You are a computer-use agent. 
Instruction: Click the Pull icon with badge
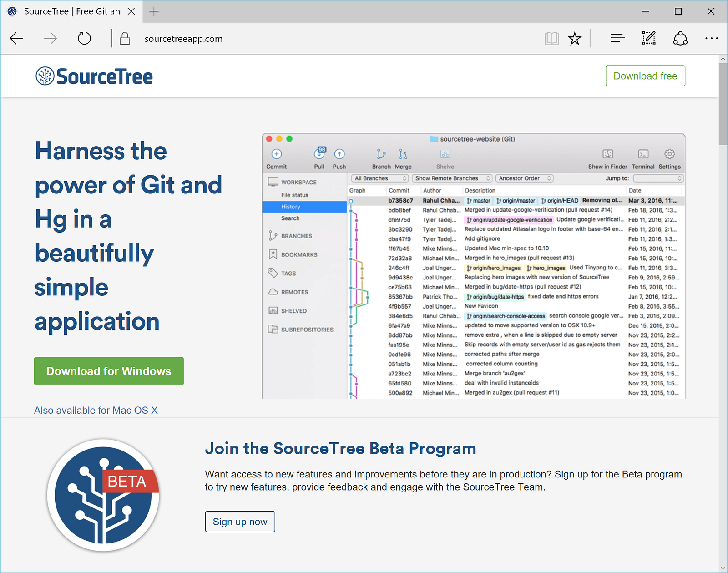click(320, 153)
